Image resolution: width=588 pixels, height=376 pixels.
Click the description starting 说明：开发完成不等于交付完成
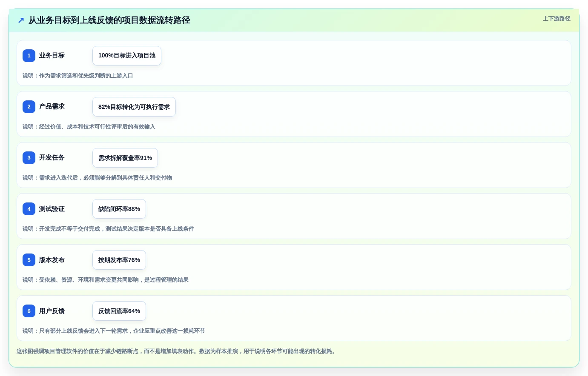(108, 229)
